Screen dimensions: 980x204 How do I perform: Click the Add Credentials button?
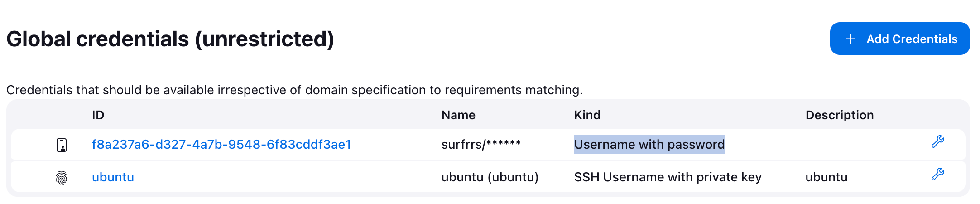899,39
